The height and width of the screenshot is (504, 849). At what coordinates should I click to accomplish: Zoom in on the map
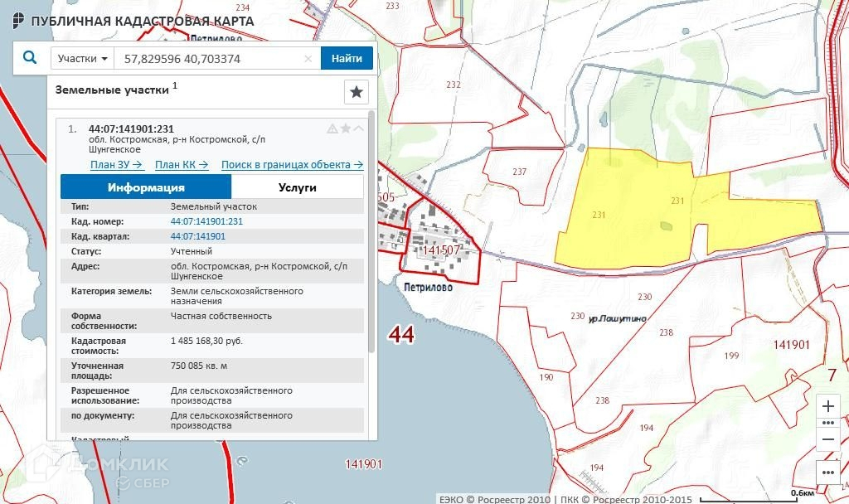(827, 406)
